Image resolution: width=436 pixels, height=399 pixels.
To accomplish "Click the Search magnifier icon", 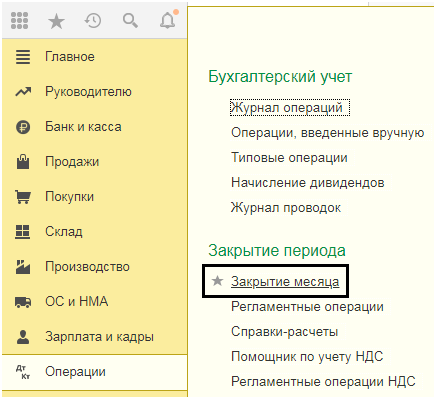I will pyautogui.click(x=130, y=21).
